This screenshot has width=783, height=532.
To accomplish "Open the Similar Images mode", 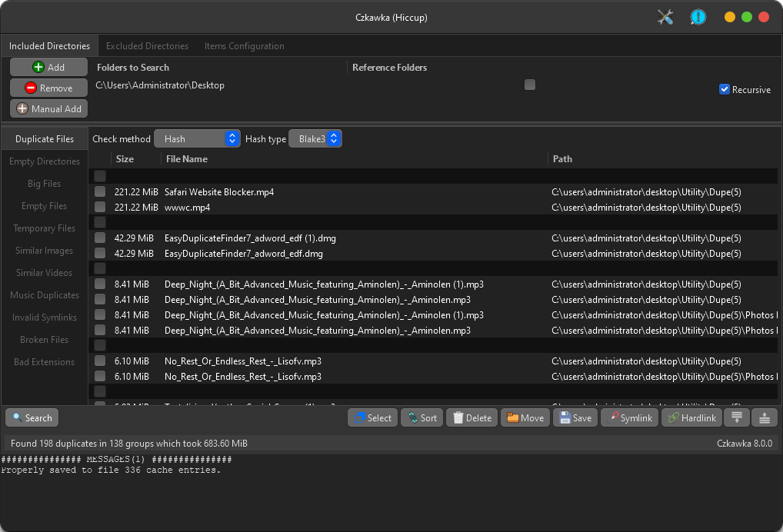I will point(44,250).
